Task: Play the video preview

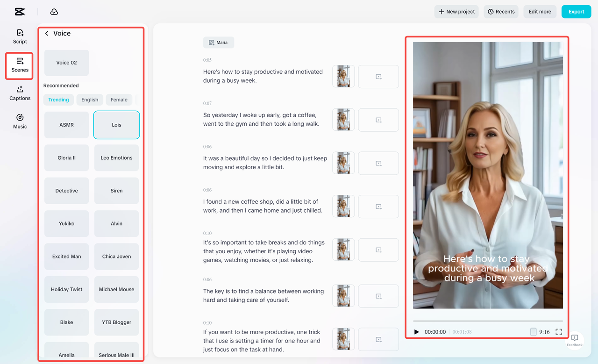Action: coord(417,332)
